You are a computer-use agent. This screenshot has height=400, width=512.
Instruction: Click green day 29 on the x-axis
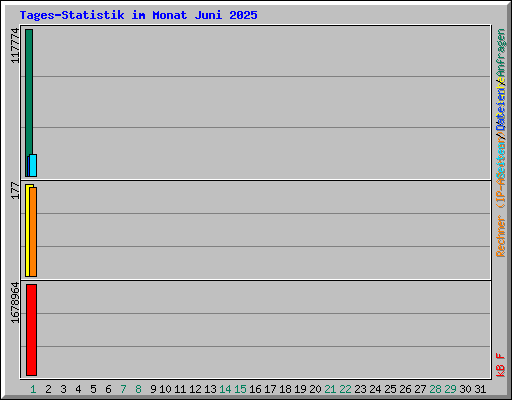[x=450, y=389]
